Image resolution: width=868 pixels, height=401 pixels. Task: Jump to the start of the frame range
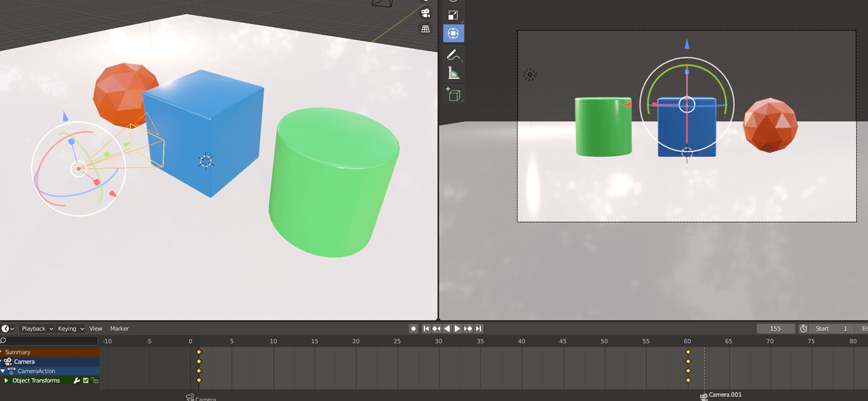pyautogui.click(x=426, y=328)
